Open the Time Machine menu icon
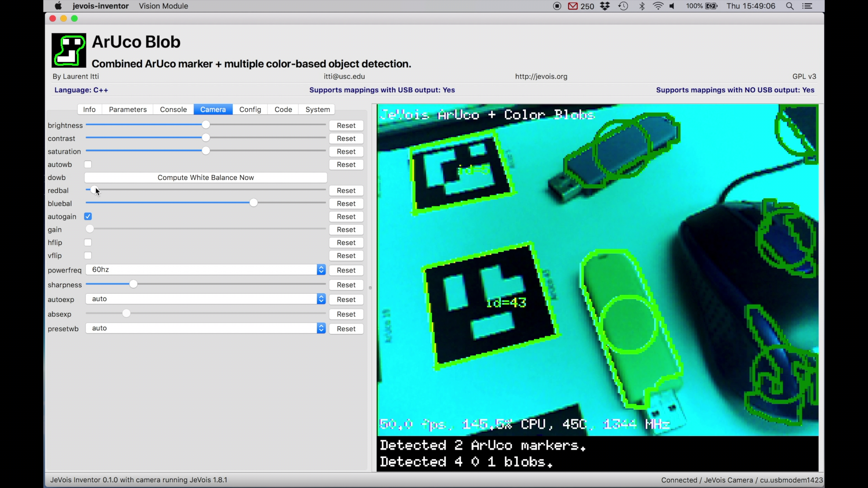Screen dimensions: 868x488 pyautogui.click(x=623, y=6)
